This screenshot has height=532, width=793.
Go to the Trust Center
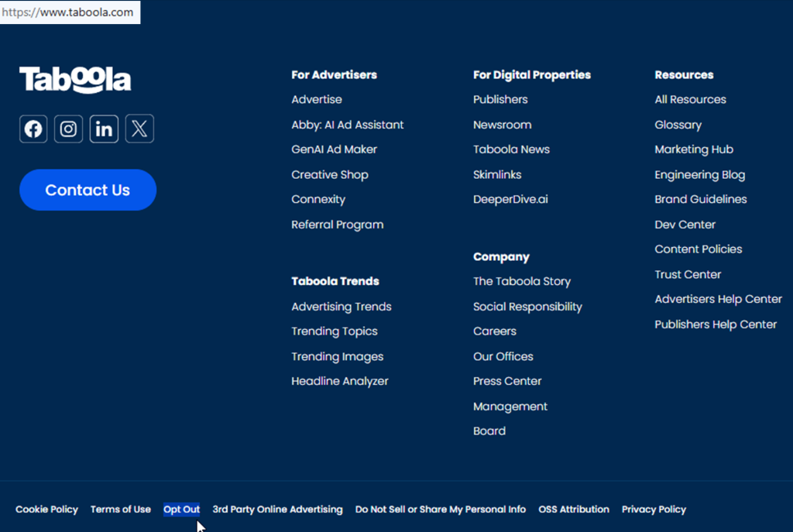point(688,274)
